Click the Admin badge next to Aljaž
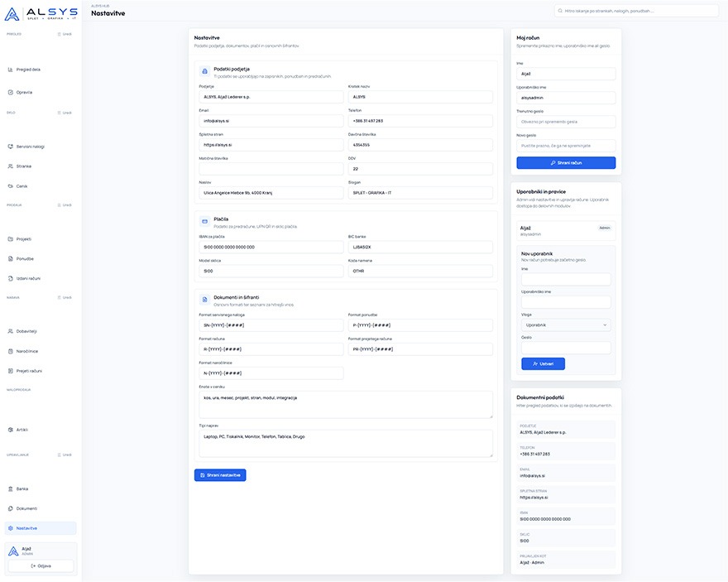 point(605,228)
